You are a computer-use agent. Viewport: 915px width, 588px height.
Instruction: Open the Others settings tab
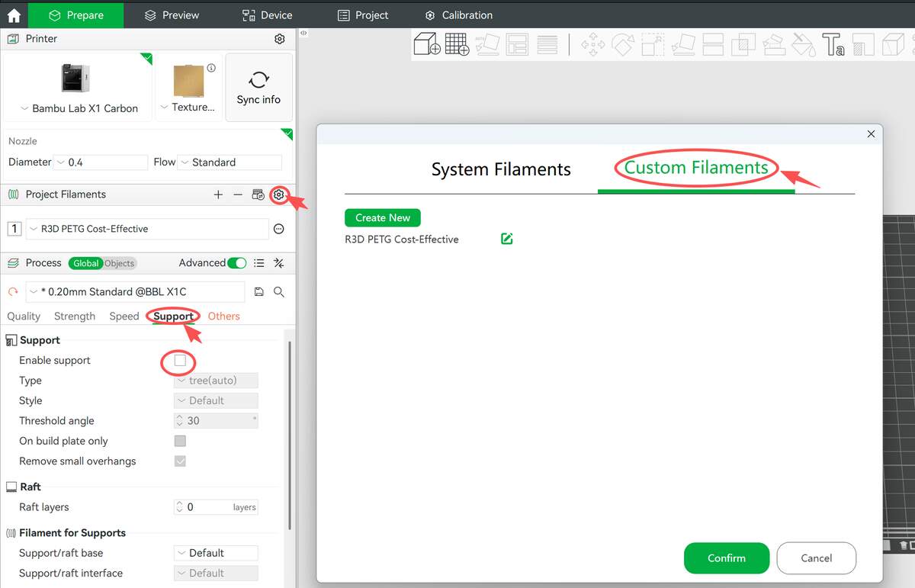coord(223,316)
